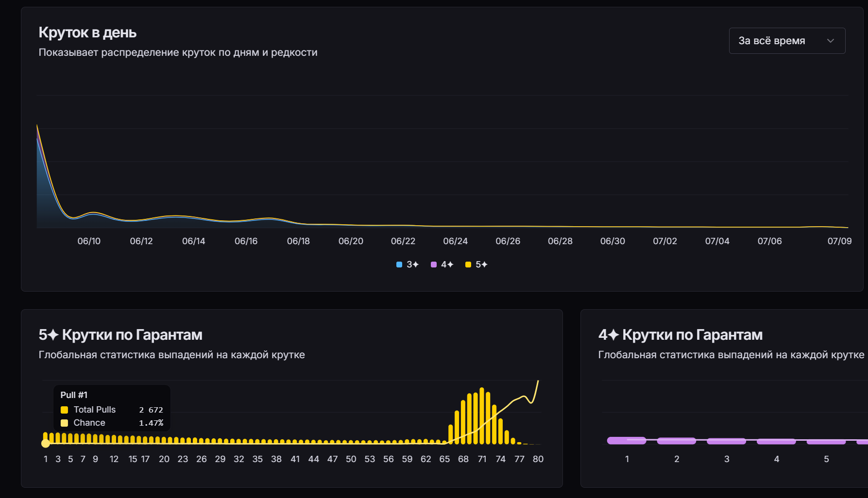The image size is (868, 498).
Task: Toggle the 5✦ series in the legend
Action: pos(477,265)
